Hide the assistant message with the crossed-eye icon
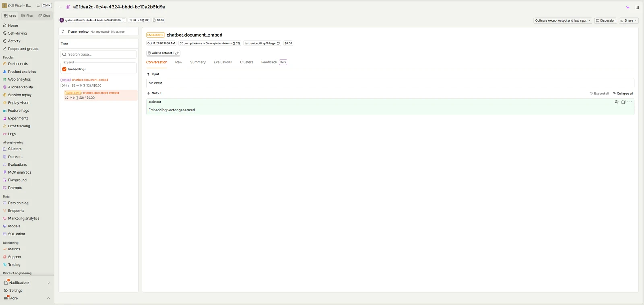The image size is (644, 305). [x=617, y=102]
